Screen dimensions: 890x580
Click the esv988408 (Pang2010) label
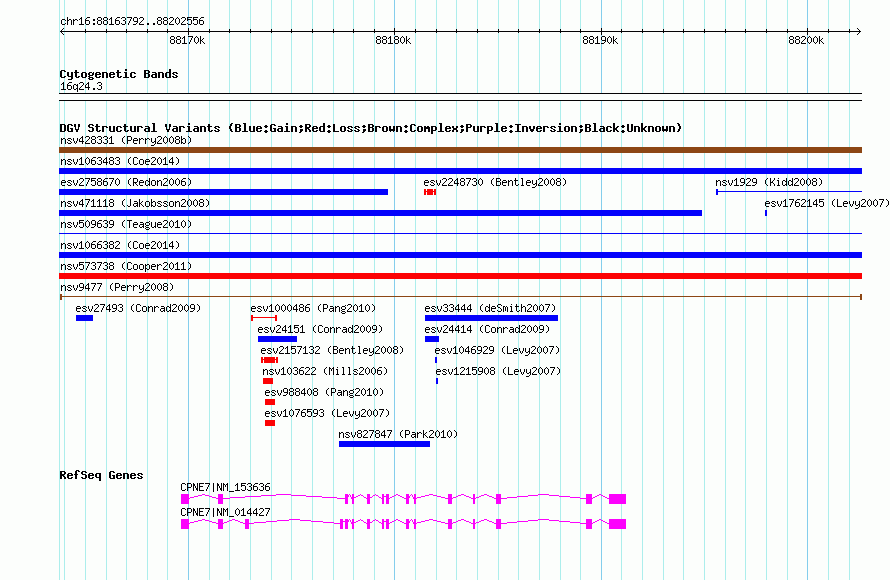[324, 392]
